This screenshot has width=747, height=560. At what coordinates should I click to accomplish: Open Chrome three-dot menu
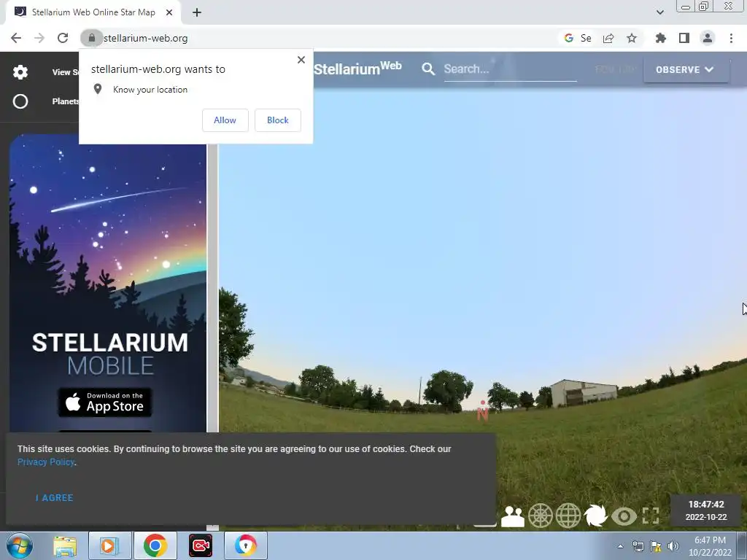point(731,38)
